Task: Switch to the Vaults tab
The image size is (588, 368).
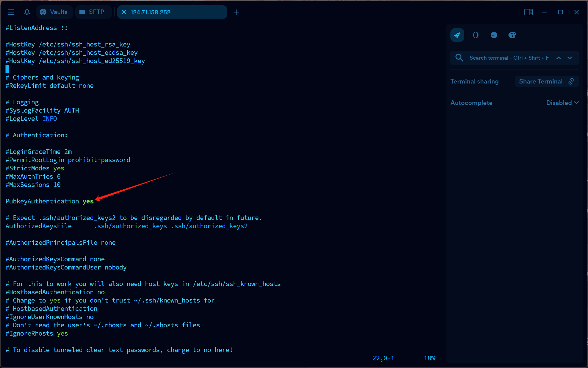Action: pos(54,12)
